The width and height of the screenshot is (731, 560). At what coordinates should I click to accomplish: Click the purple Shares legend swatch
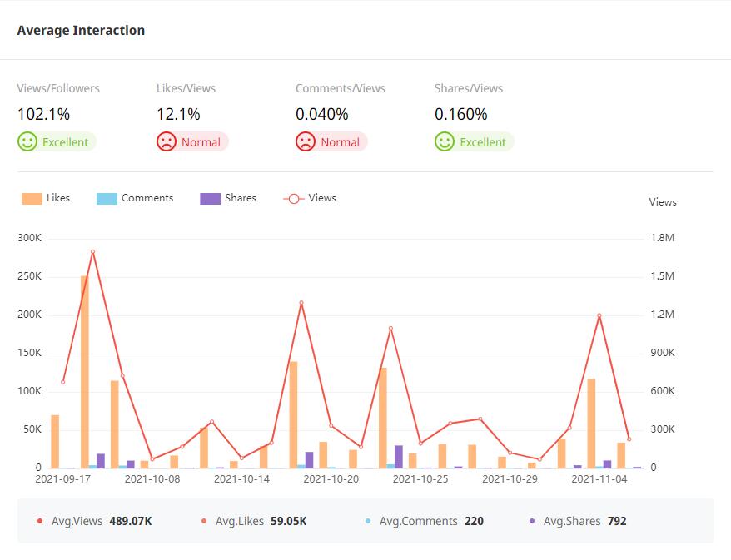(210, 199)
